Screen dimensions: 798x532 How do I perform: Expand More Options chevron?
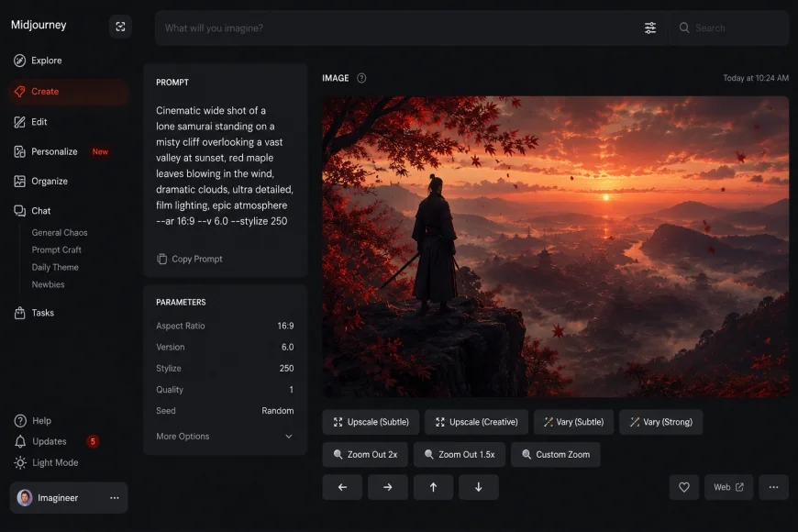click(289, 437)
